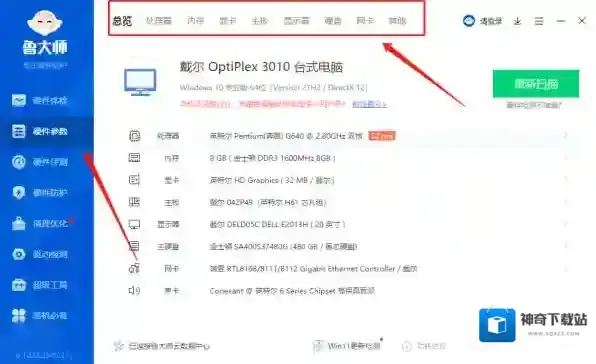Switch to the 显卡 tab
Screen dimensions: 596x364
point(228,21)
